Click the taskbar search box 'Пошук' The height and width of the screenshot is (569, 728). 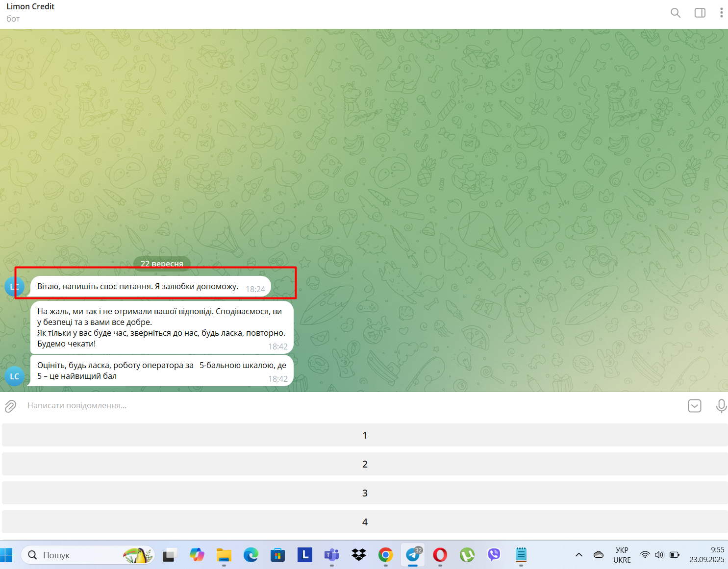88,555
